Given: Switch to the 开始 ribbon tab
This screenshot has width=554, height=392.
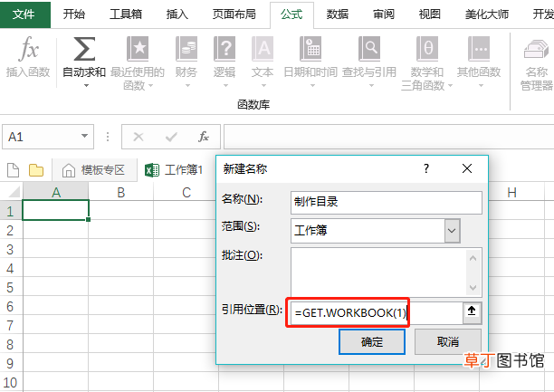Looking at the screenshot, I should 74,14.
